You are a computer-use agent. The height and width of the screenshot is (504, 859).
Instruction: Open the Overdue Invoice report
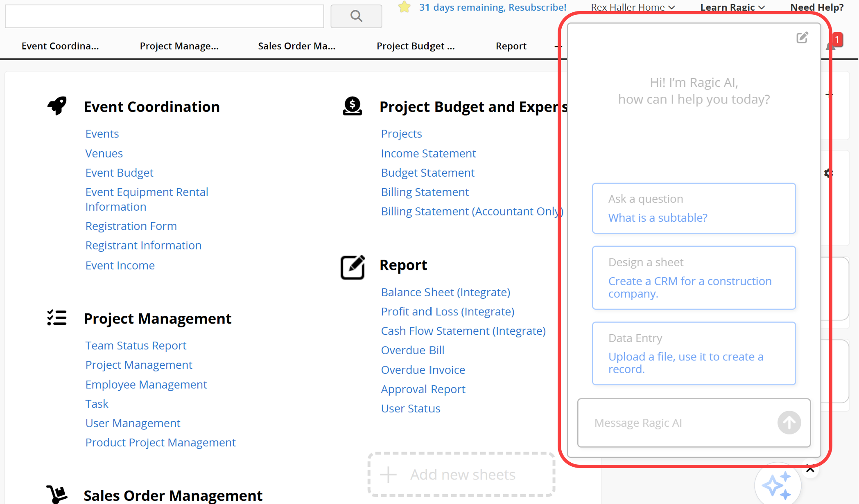tap(423, 370)
